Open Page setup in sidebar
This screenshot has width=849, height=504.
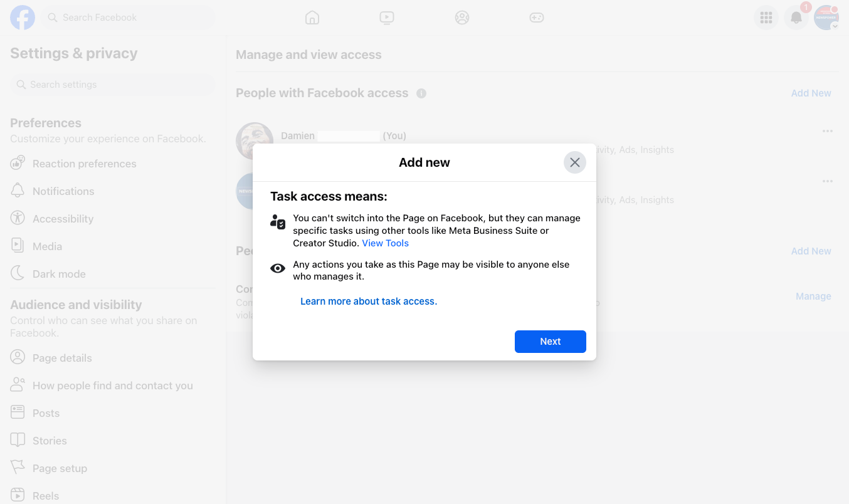point(113,468)
